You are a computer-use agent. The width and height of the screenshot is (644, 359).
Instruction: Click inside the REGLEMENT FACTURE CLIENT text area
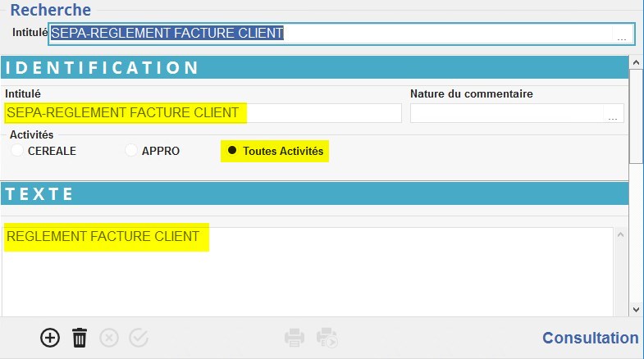point(307,270)
